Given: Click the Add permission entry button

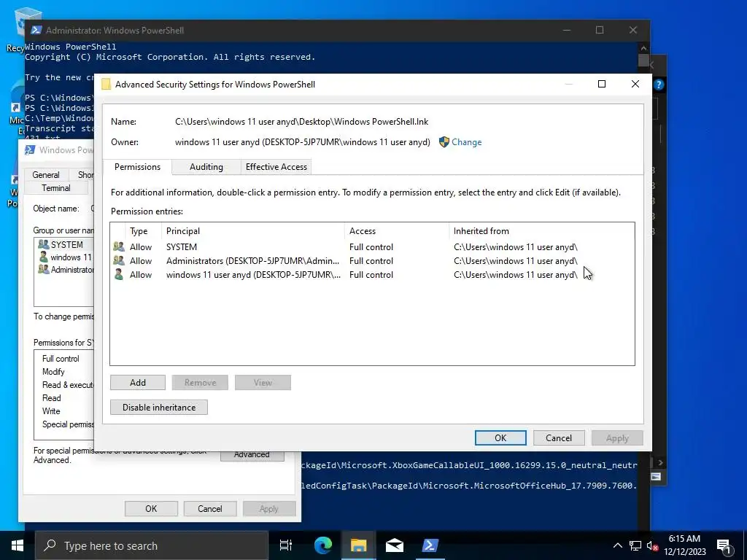Looking at the screenshot, I should click(138, 382).
